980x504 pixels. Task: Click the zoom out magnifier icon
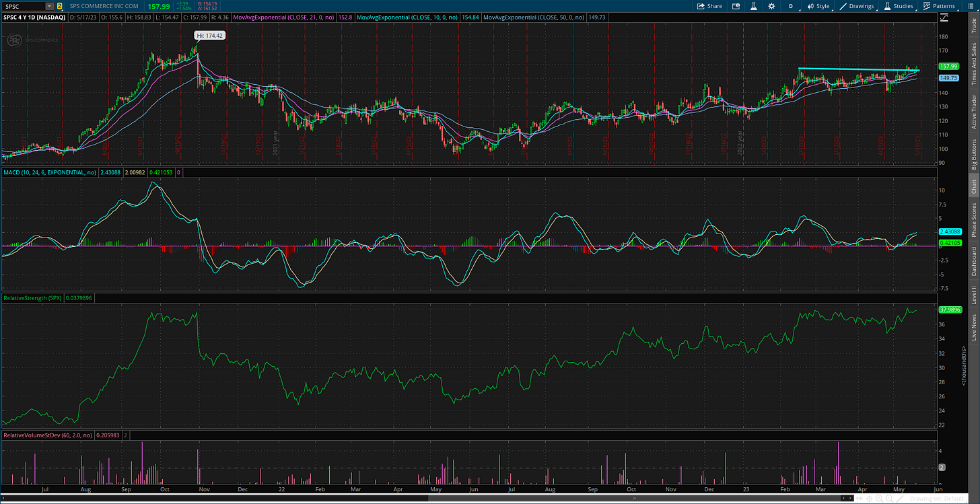tap(889, 499)
